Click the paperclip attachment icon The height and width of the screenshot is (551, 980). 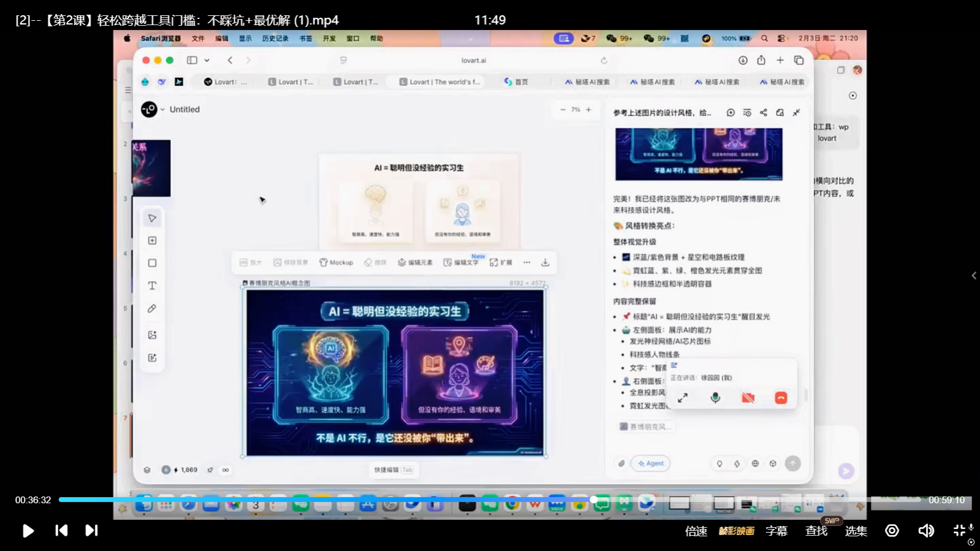pos(621,463)
